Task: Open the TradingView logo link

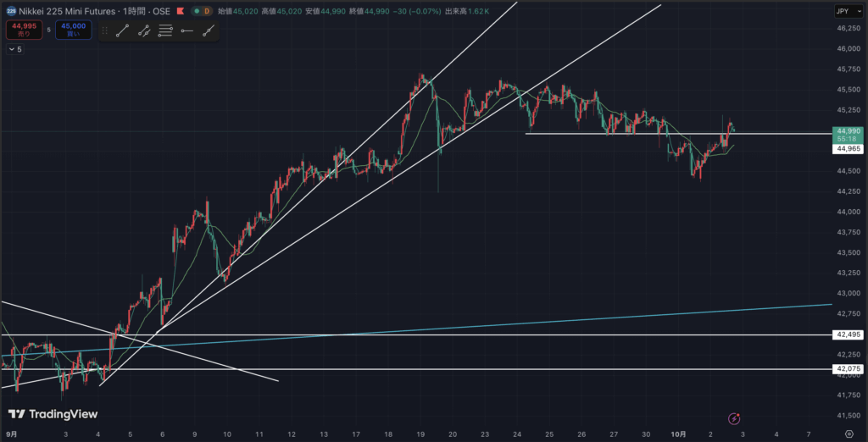Action: tap(53, 414)
